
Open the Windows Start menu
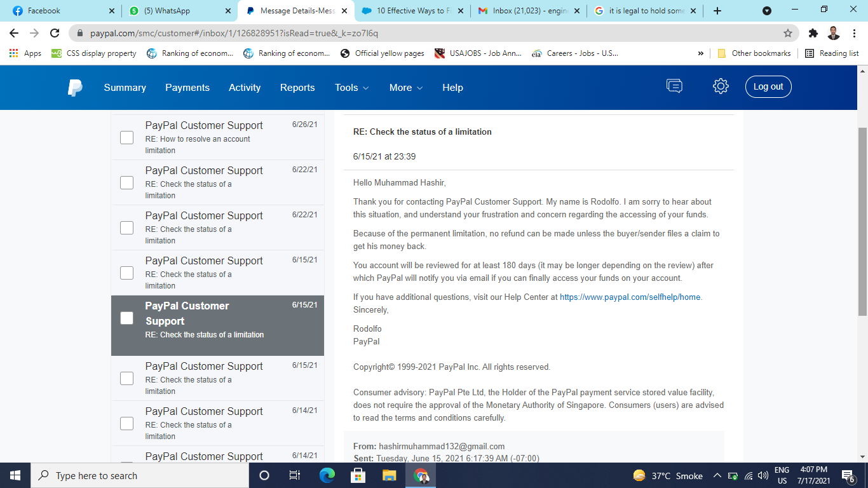point(15,475)
